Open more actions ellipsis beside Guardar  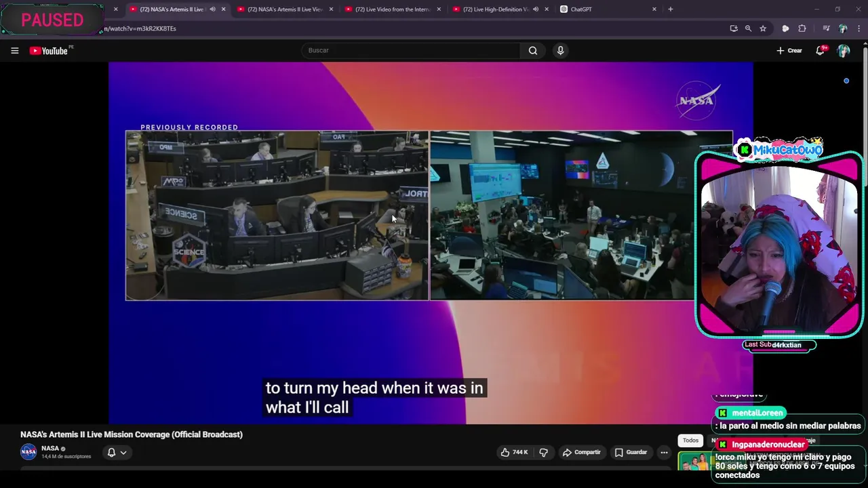click(664, 452)
